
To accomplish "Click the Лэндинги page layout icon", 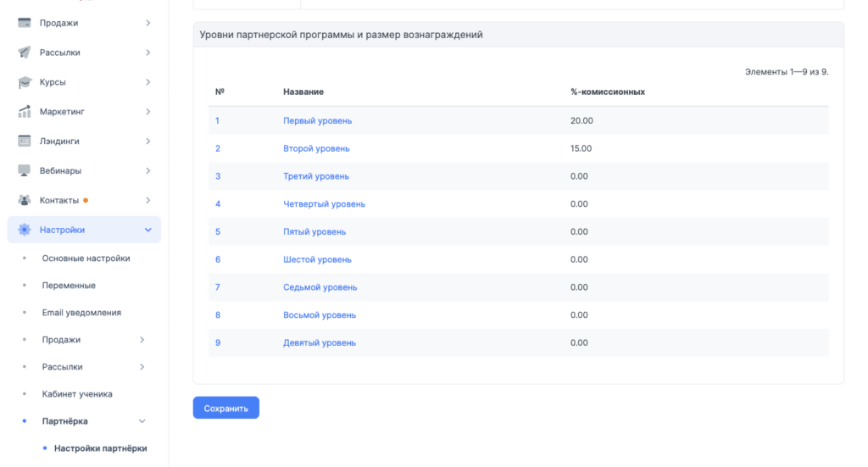I will click(x=25, y=141).
